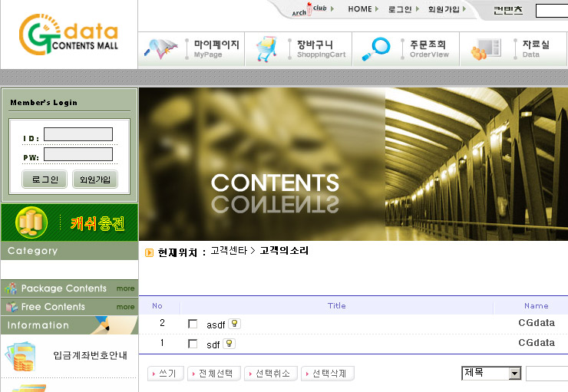Open the ShoppingCart cart icon
Screen dimensions: 568x392
[266, 49]
